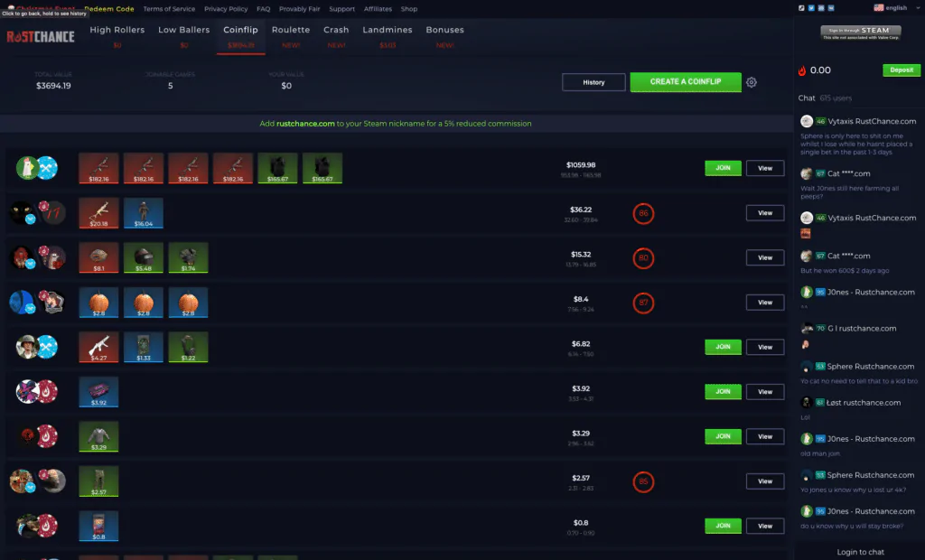This screenshot has height=560, width=925.
Task: Click the RustChance logo
Action: [x=41, y=37]
